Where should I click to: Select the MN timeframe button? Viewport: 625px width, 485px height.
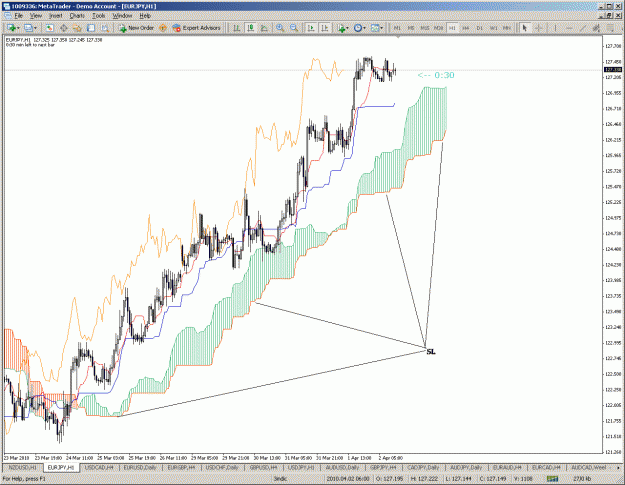coord(507,28)
